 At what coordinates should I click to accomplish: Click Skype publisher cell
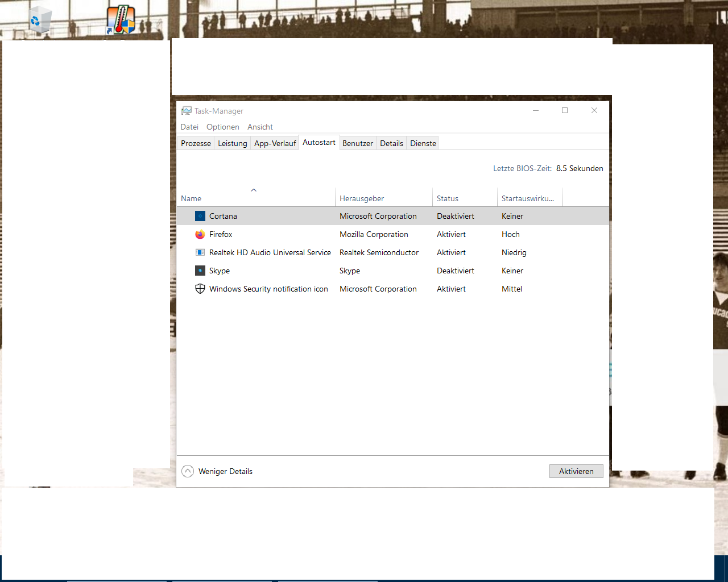point(350,271)
